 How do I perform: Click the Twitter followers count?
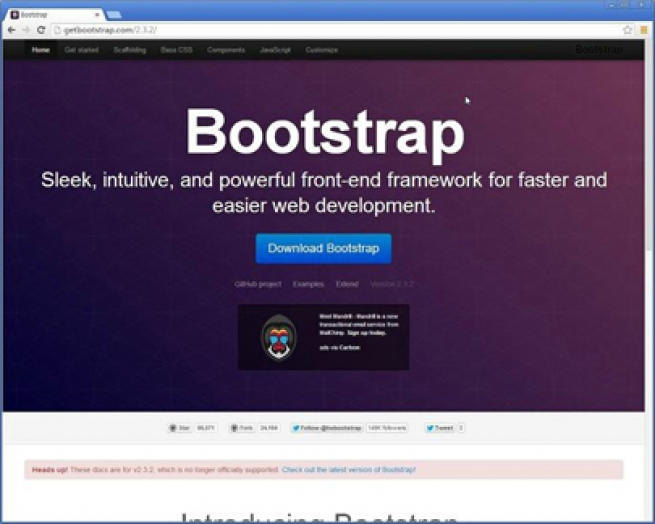tap(387, 428)
